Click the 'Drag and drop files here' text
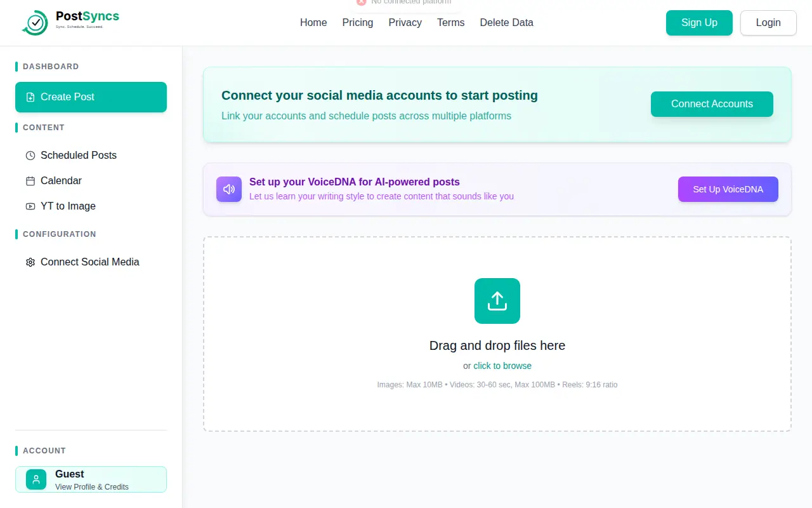This screenshot has height=508, width=812. [497, 345]
